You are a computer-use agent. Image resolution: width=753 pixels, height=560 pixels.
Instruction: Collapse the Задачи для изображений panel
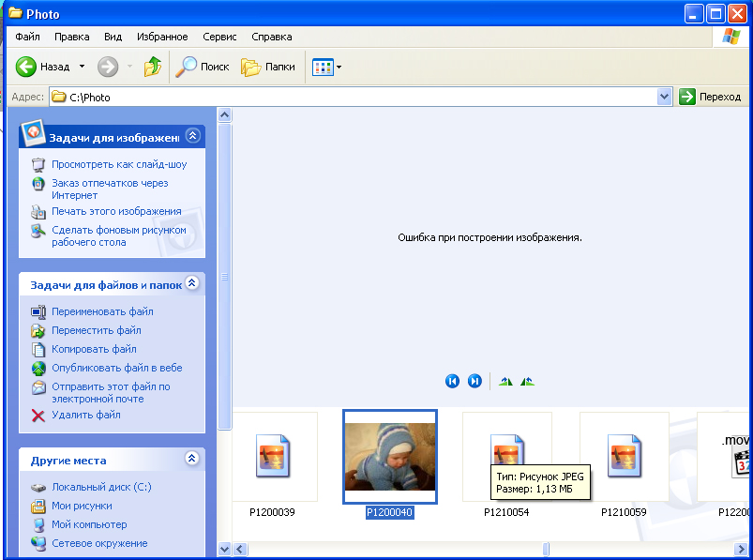pos(192,136)
